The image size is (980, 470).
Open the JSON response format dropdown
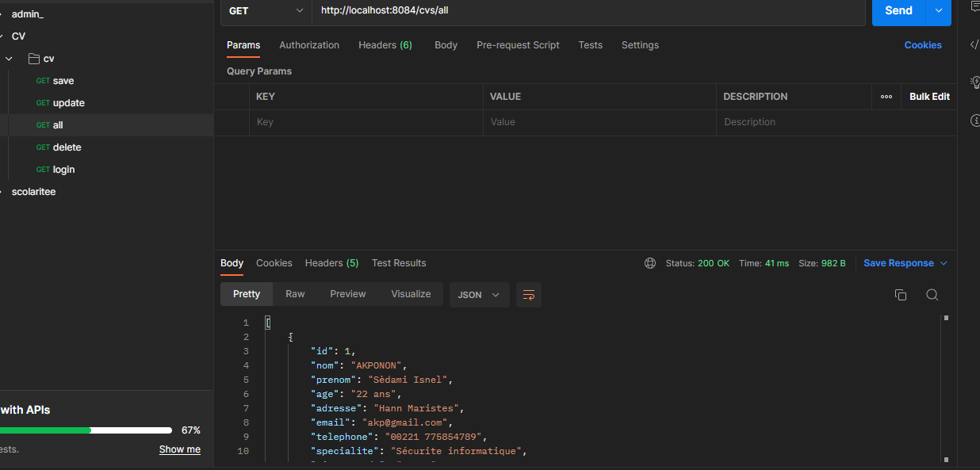(479, 294)
